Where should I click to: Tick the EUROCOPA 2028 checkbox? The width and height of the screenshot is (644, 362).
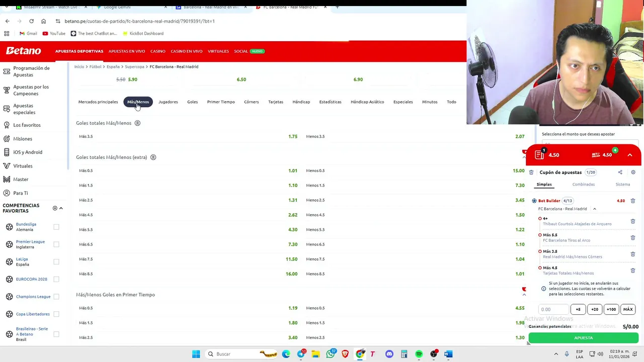click(x=56, y=279)
